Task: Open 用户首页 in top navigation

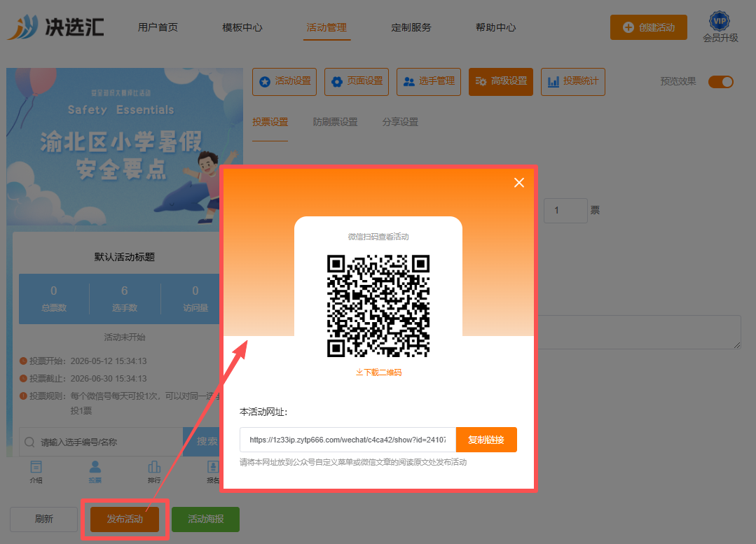Action: pyautogui.click(x=158, y=27)
